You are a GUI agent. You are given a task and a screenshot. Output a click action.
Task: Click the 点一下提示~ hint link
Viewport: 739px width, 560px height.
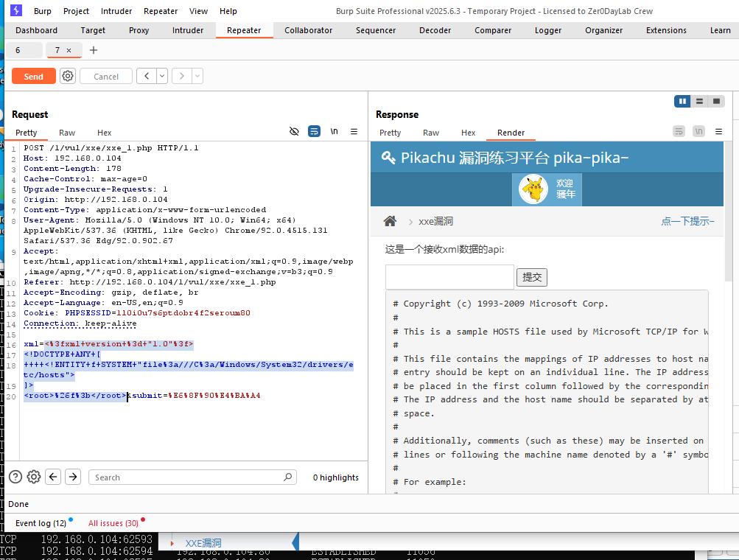click(687, 221)
